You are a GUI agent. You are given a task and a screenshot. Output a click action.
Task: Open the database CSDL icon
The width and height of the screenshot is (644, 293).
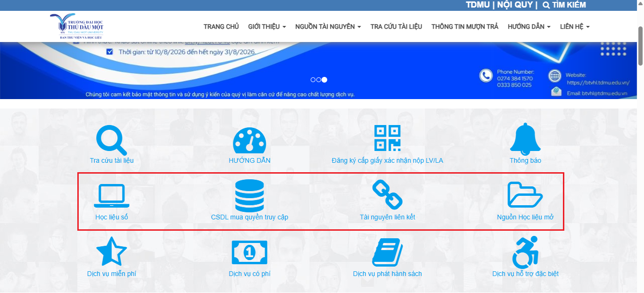point(249,195)
